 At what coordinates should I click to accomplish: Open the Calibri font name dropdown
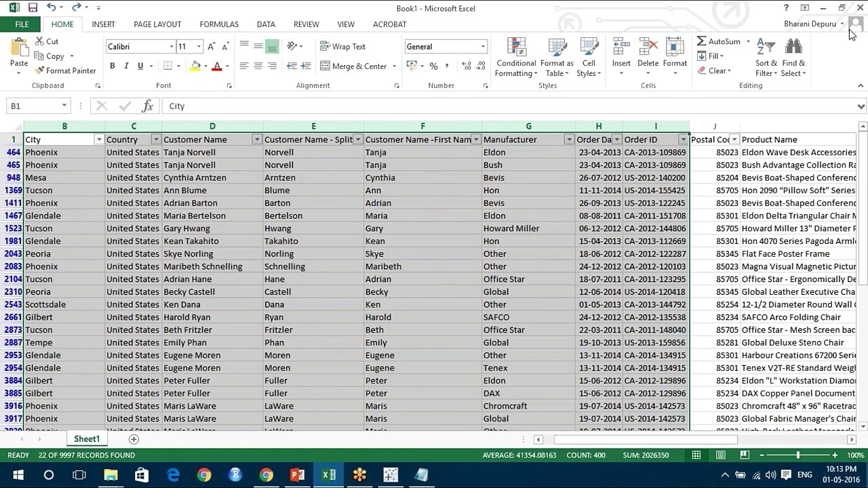click(x=172, y=47)
